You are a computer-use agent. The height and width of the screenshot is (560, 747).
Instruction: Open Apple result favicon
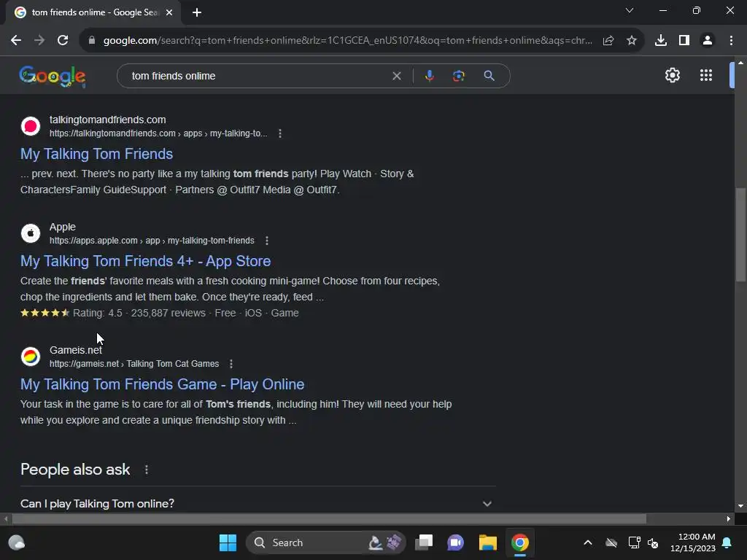coord(31,233)
